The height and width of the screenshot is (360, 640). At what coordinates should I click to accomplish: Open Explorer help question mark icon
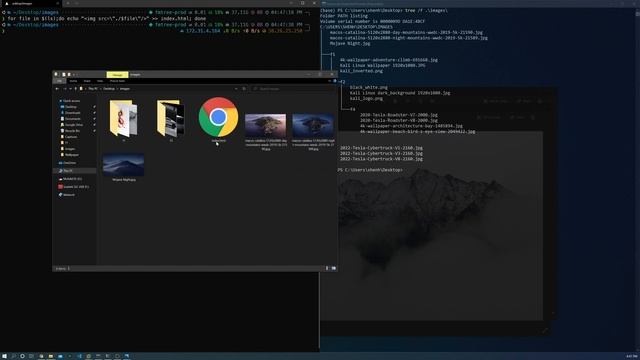(x=335, y=81)
